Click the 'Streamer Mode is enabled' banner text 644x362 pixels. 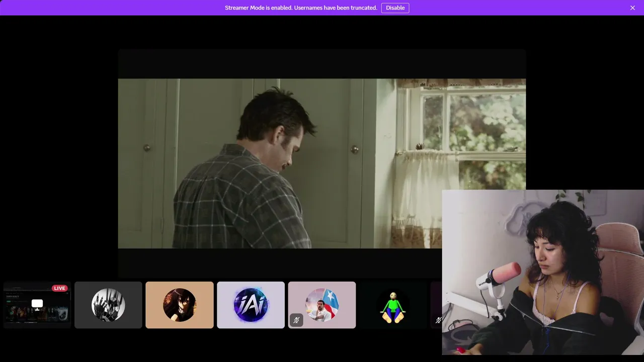pyautogui.click(x=301, y=8)
